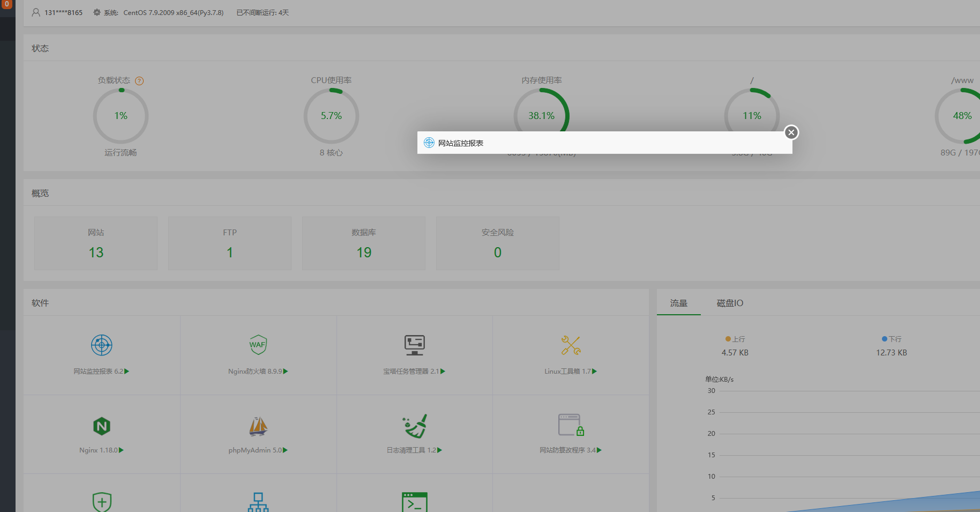The image size is (980, 512).
Task: Click the load status help question icon
Action: click(139, 81)
